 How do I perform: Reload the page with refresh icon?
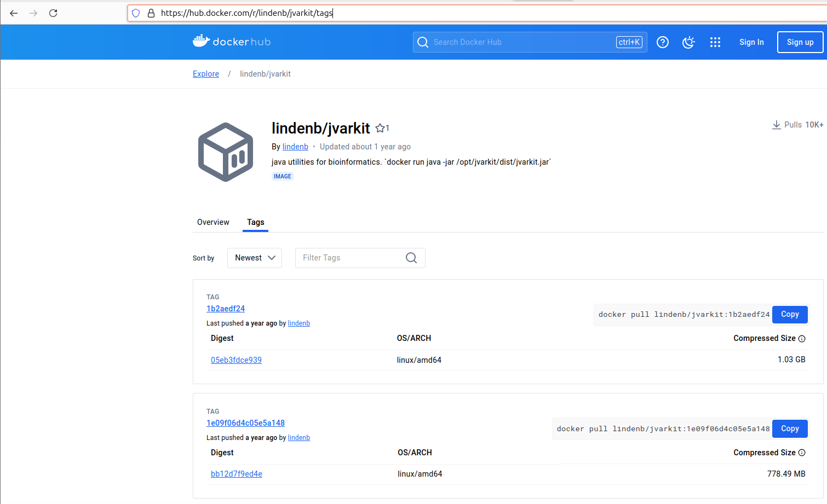point(53,13)
